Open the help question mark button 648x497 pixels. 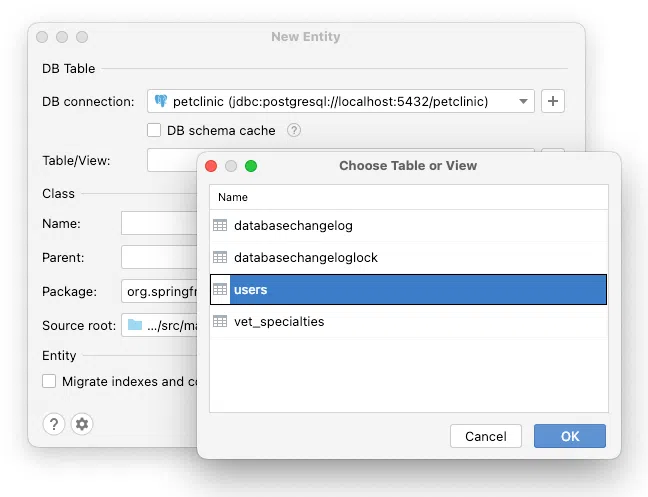pos(54,424)
